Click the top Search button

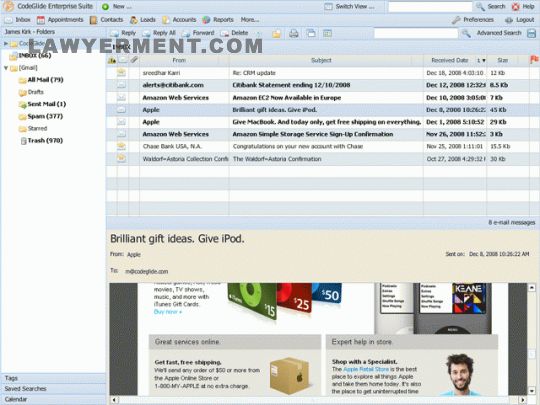pos(491,7)
